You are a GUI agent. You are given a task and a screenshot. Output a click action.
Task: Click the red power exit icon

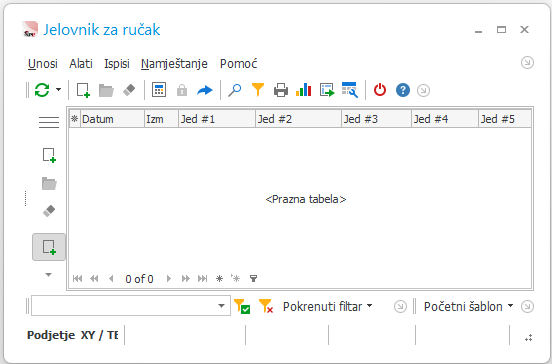[380, 90]
